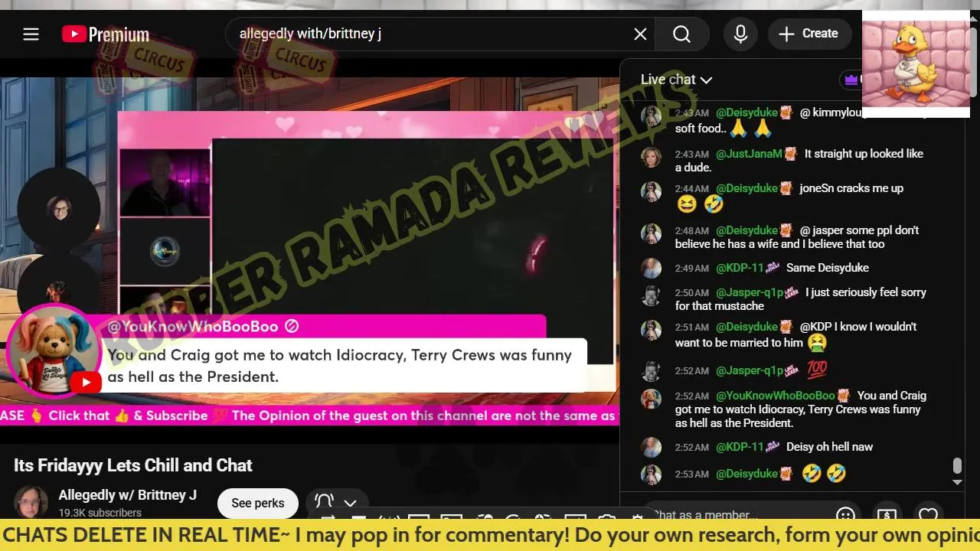The image size is (980, 551).
Task: Click message 'Same Deisyduke'
Action: tap(828, 268)
